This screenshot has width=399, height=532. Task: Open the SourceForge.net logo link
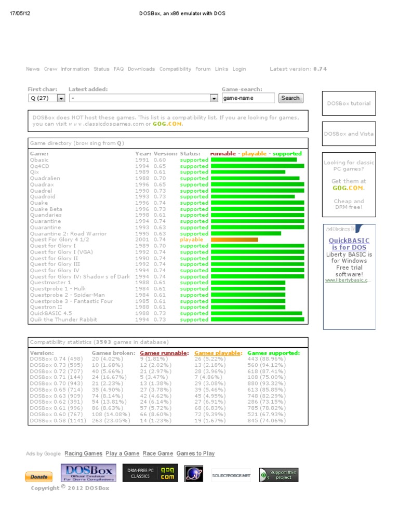pyautogui.click(x=231, y=475)
